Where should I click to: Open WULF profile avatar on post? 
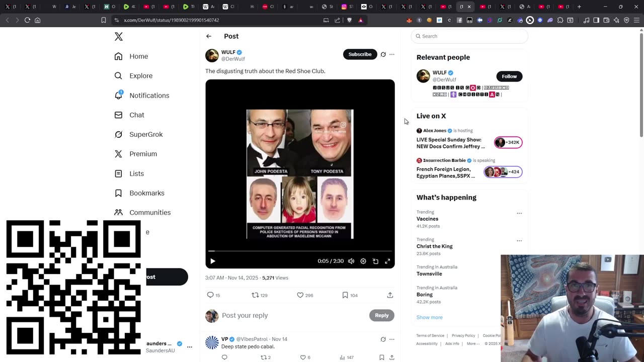click(212, 55)
